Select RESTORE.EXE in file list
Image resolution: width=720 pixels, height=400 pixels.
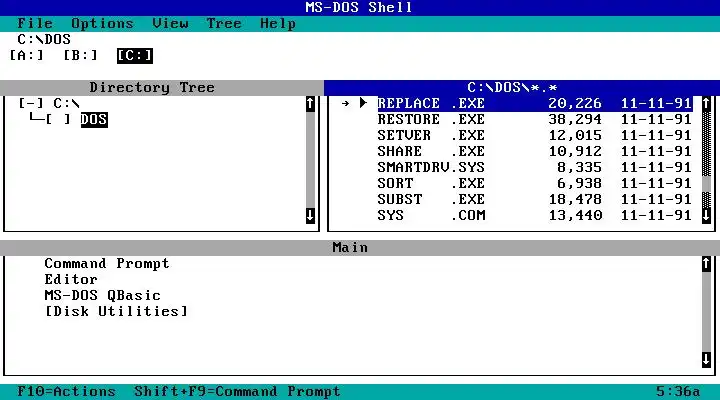[x=535, y=119]
